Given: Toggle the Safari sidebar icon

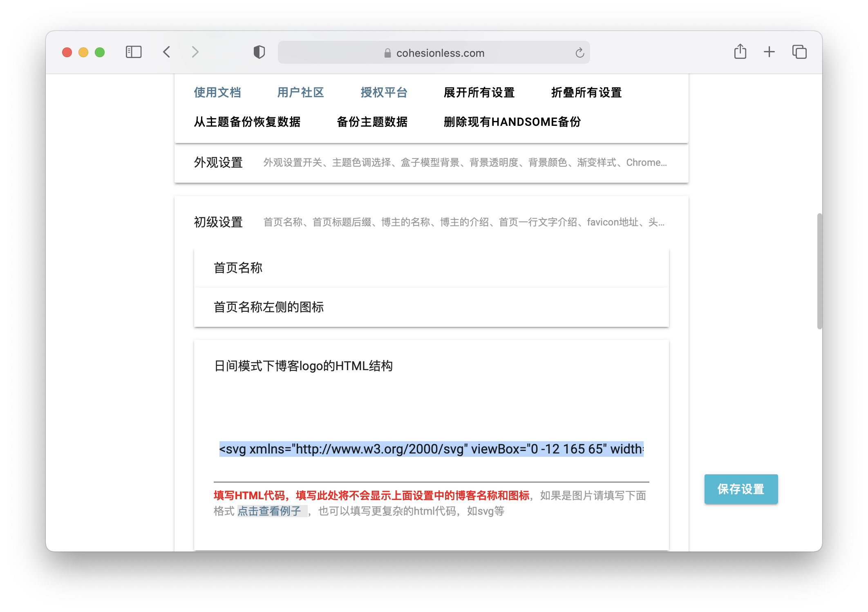Looking at the screenshot, I should click(134, 52).
